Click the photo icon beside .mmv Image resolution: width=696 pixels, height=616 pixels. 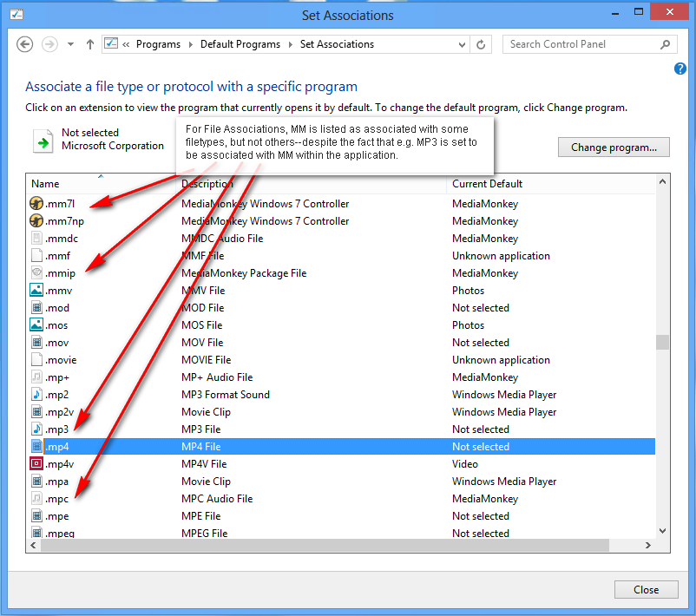36,290
